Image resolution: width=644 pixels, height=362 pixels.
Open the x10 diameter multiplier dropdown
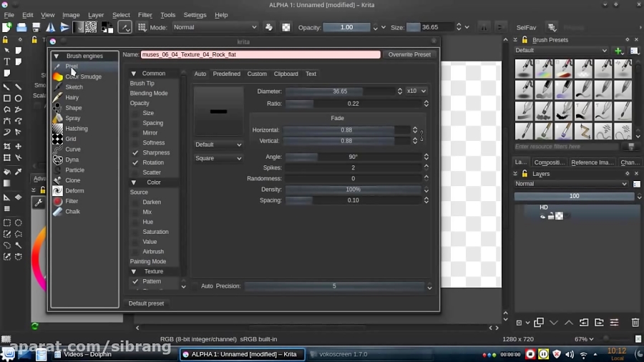click(x=416, y=91)
